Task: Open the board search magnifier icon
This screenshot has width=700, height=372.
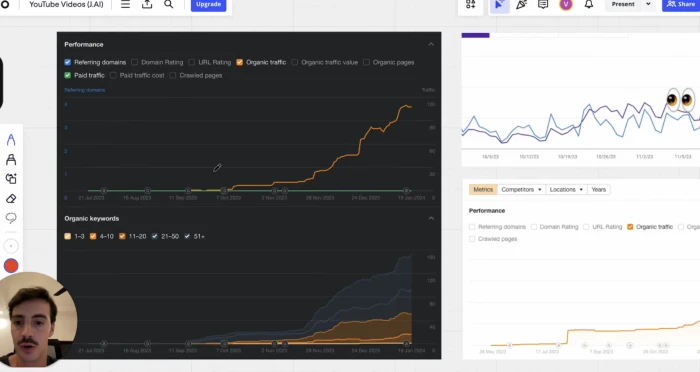Action: tap(168, 4)
